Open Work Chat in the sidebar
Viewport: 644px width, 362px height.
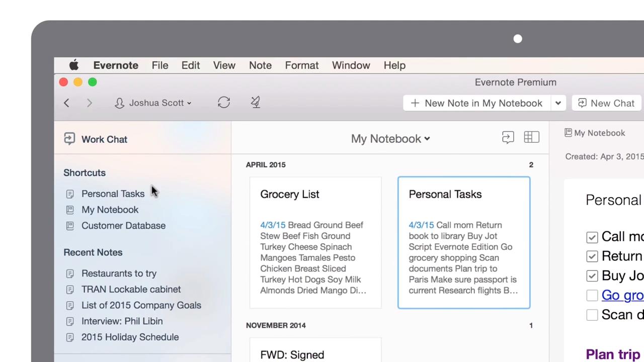point(104,139)
